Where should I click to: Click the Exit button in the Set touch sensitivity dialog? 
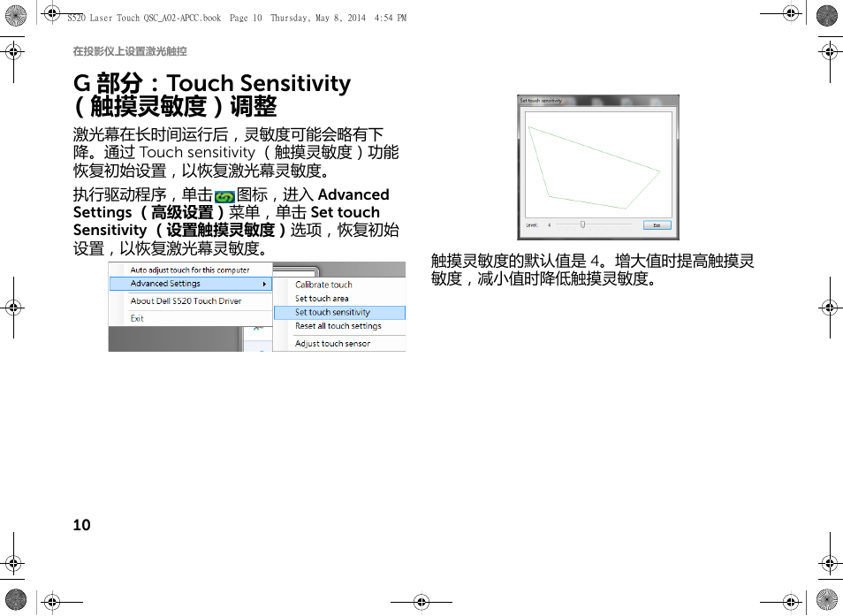tap(657, 225)
